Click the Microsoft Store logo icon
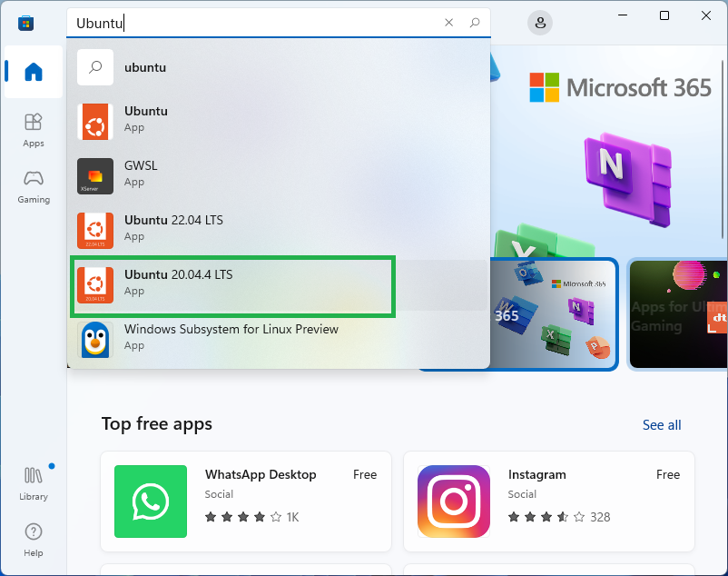This screenshot has height=576, width=728. (x=26, y=23)
